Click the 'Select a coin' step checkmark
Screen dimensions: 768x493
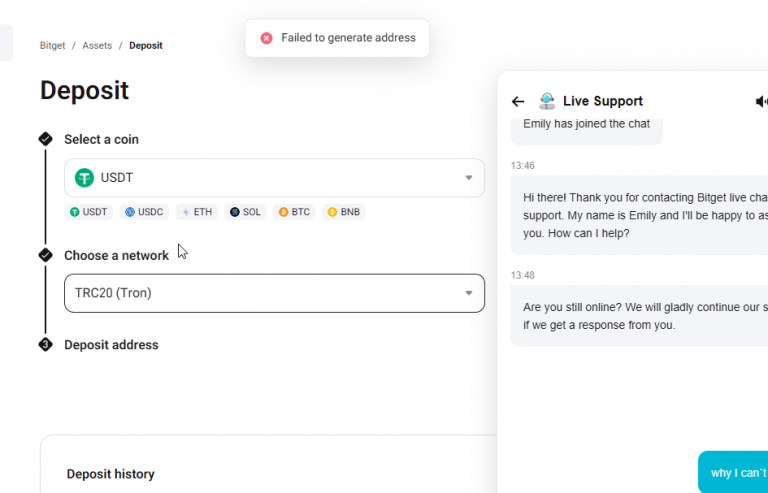tap(46, 139)
